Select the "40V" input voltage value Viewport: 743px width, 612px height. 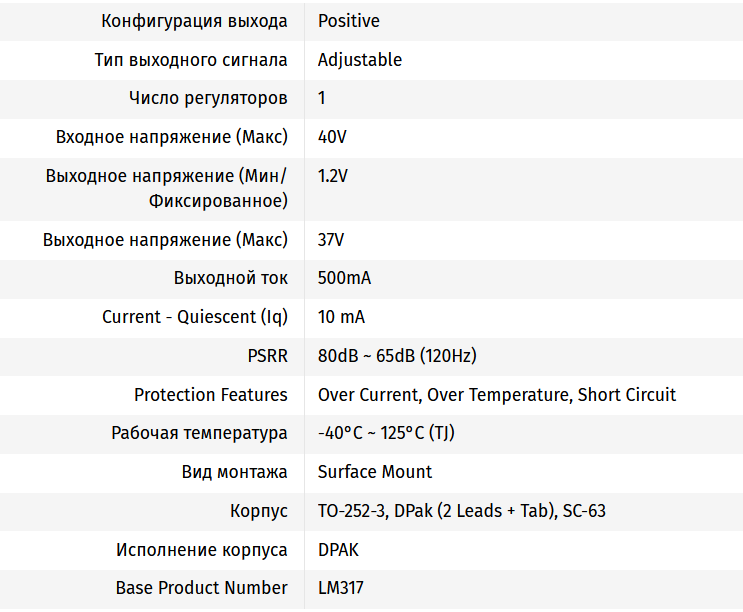332,137
